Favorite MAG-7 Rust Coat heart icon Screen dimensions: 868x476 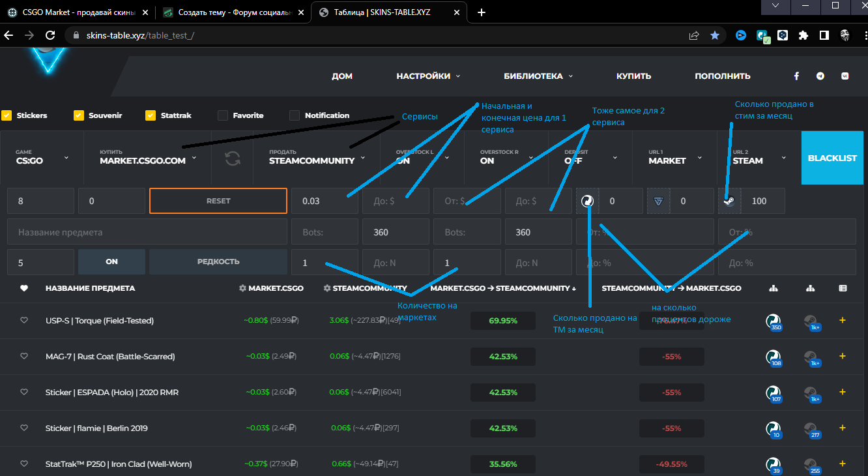point(24,356)
